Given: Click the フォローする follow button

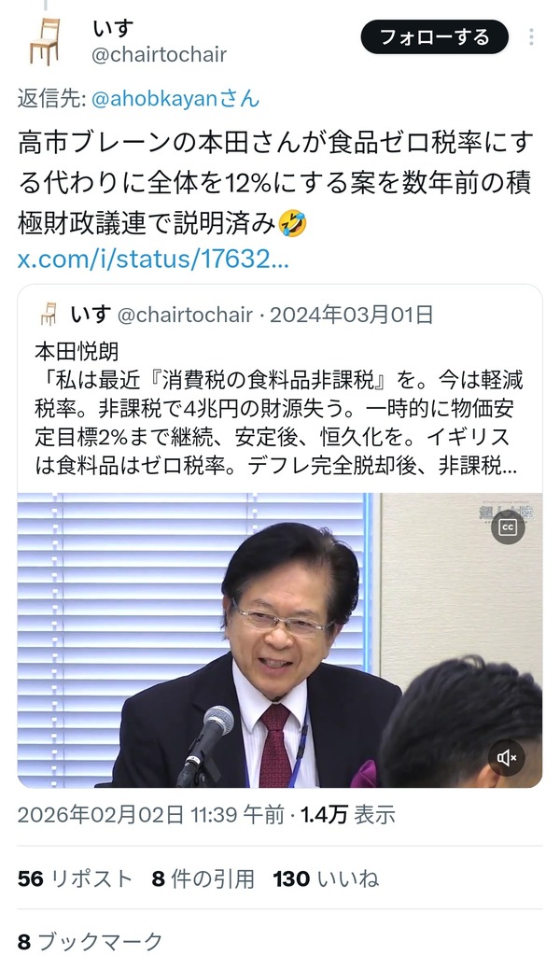Looking at the screenshot, I should click(x=435, y=37).
